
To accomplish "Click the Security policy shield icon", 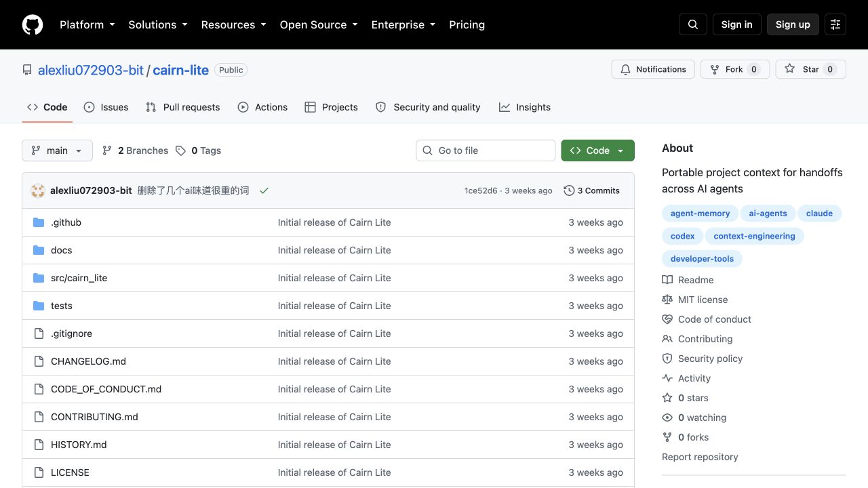I will point(667,359).
